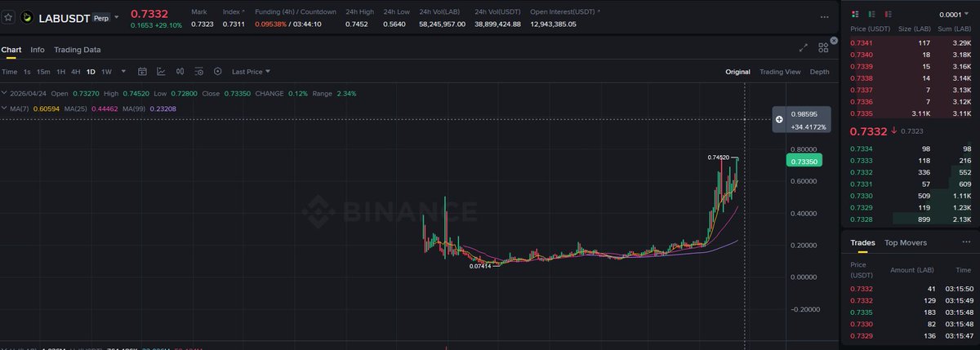Select ask price 0.7340 in order book
Viewport: 980px width, 350px height.
tap(861, 54)
